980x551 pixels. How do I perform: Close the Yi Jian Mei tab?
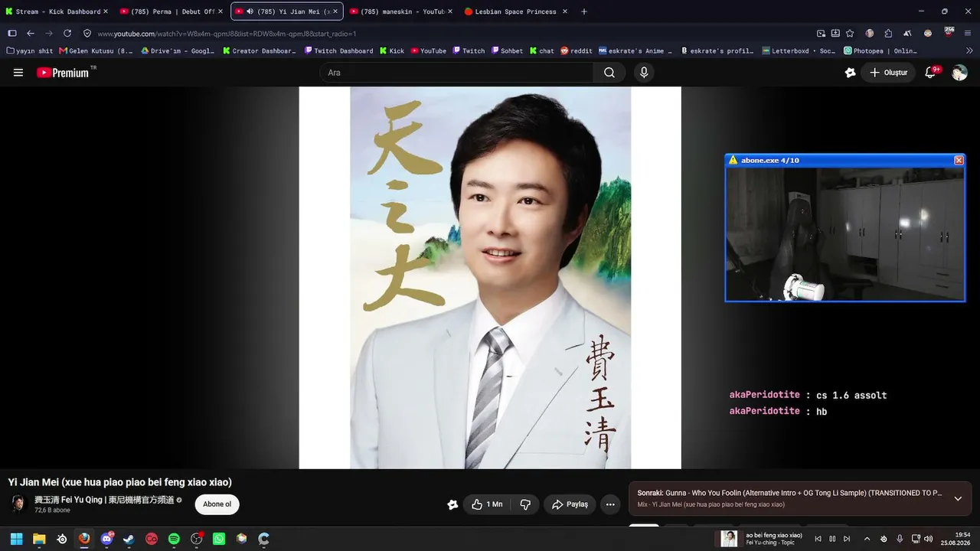click(x=335, y=11)
